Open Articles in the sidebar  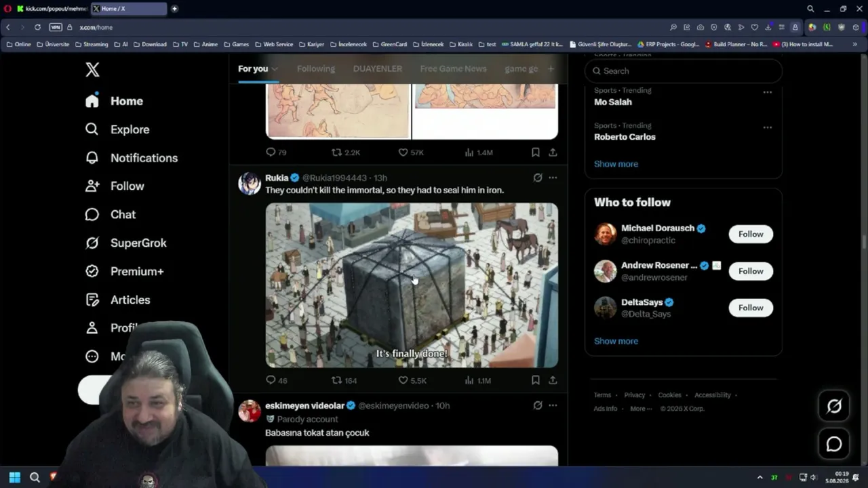click(117, 300)
